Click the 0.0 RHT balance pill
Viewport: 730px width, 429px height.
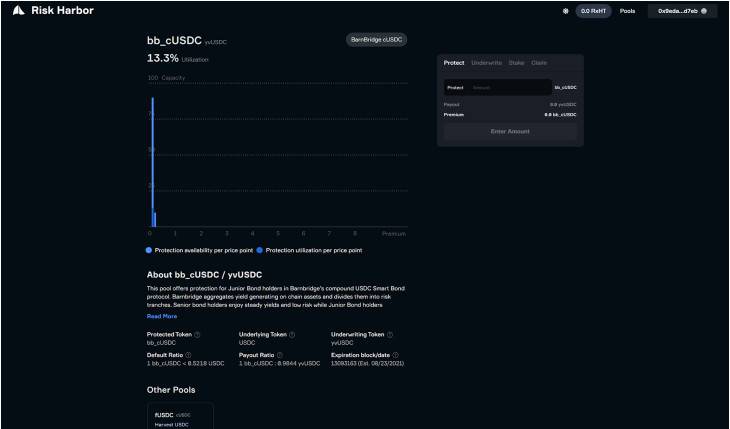coord(594,11)
